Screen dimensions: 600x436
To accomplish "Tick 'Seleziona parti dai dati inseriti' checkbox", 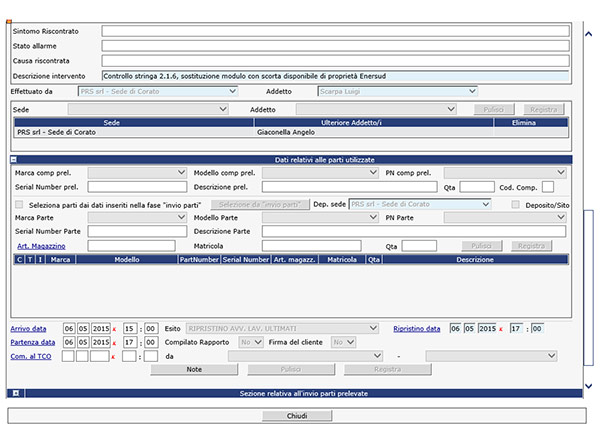I will tap(19, 205).
